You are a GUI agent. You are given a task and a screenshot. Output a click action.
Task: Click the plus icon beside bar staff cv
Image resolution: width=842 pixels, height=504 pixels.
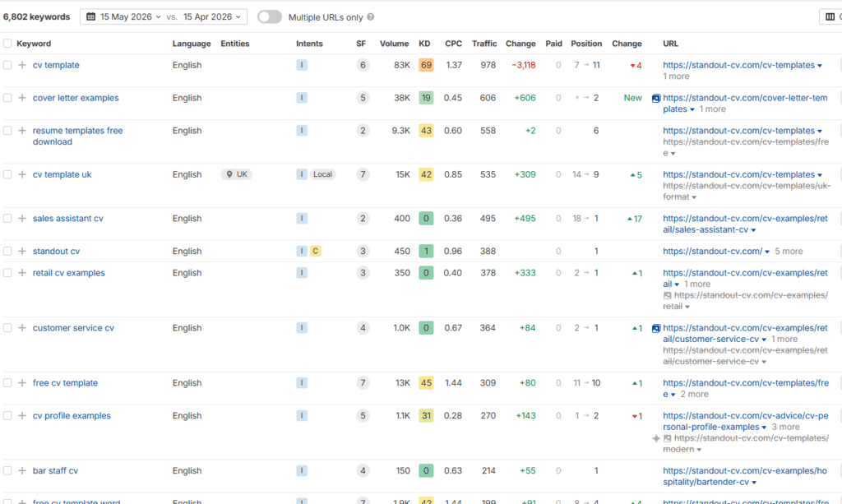pyautogui.click(x=22, y=471)
